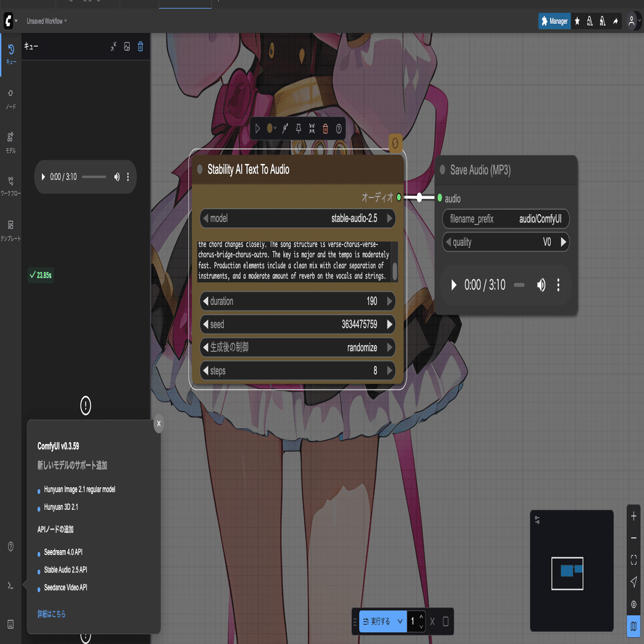The width and height of the screenshot is (644, 644).
Task: Increase the seed value
Action: 390,324
